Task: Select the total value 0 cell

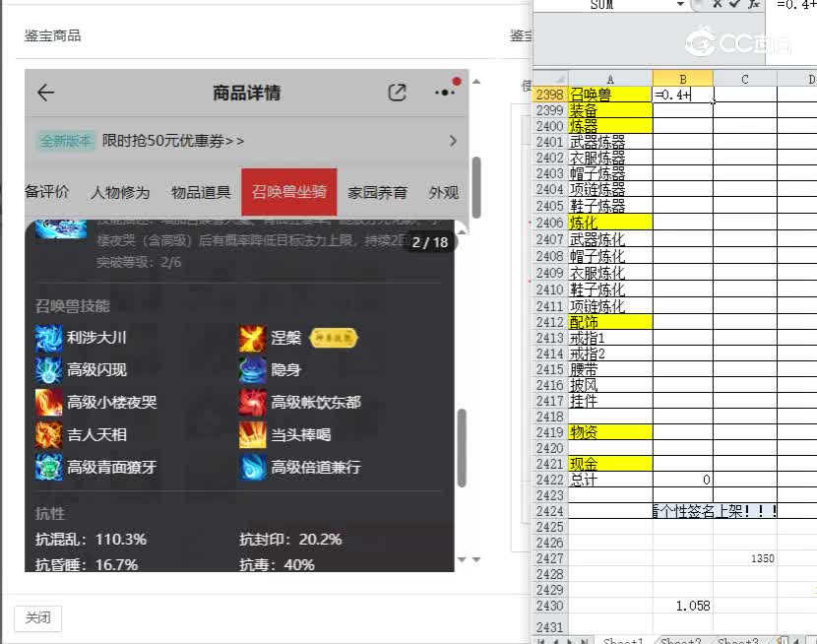Action: click(x=683, y=480)
